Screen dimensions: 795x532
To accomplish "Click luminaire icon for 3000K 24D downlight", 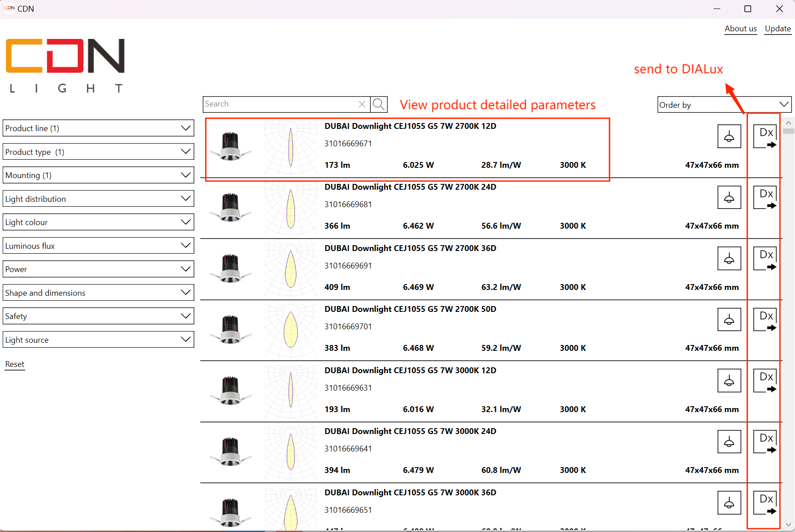I will (729, 442).
